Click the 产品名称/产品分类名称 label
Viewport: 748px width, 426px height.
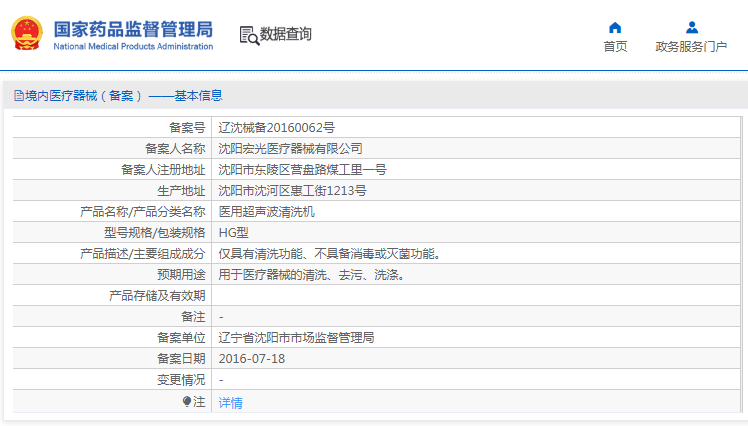point(143,212)
